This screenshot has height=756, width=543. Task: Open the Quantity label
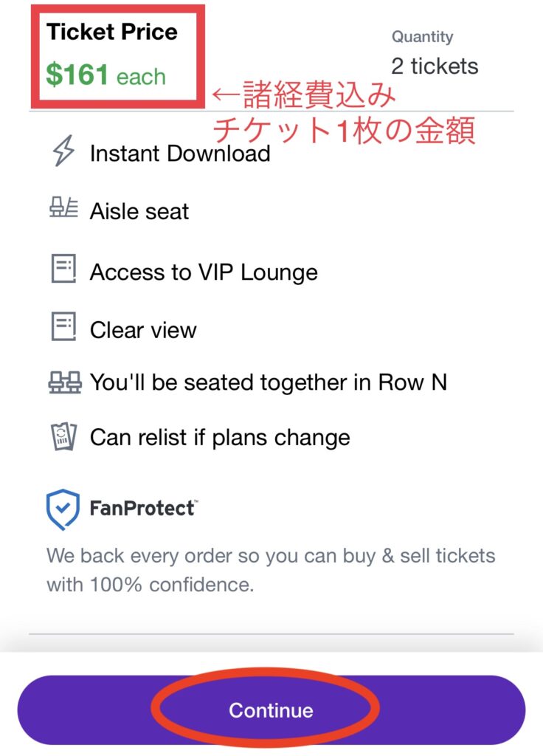click(x=422, y=37)
